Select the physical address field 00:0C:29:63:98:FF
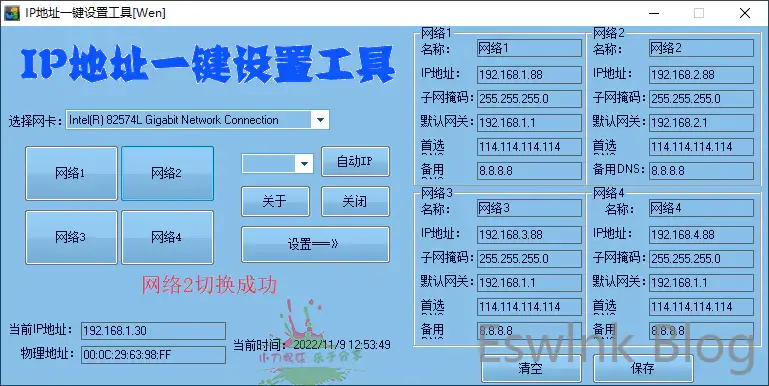 tap(153, 355)
